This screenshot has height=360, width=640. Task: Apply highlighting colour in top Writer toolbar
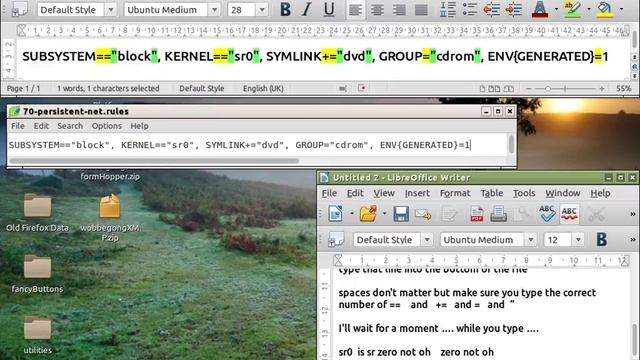coord(572,9)
